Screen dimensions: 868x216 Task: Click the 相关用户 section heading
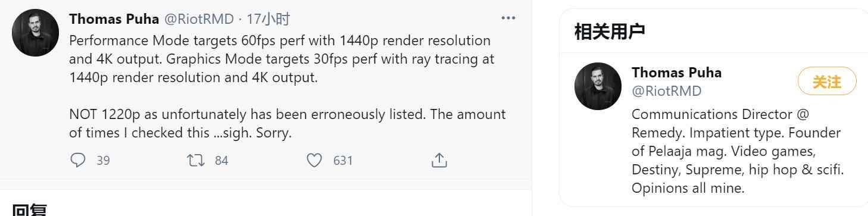pyautogui.click(x=610, y=32)
